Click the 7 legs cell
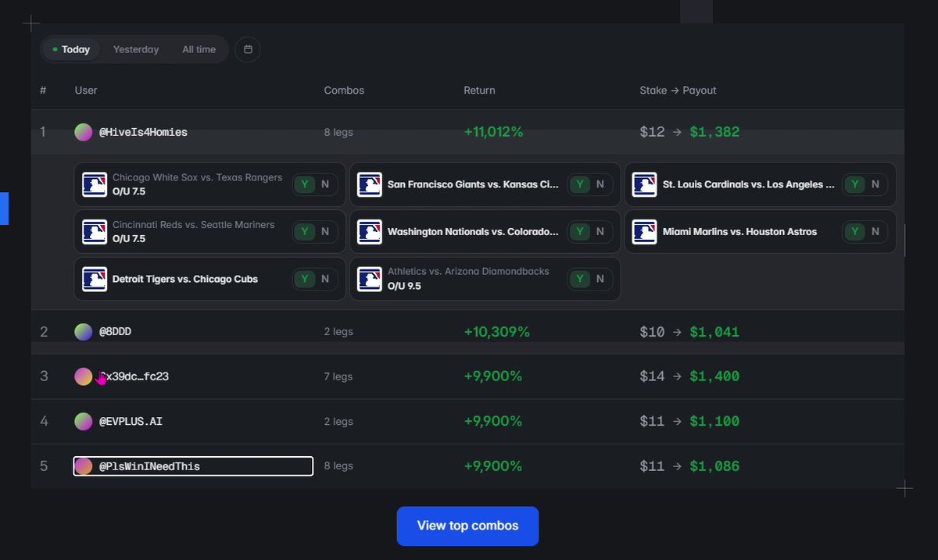Screen dimensions: 938x560 [x=338, y=376]
